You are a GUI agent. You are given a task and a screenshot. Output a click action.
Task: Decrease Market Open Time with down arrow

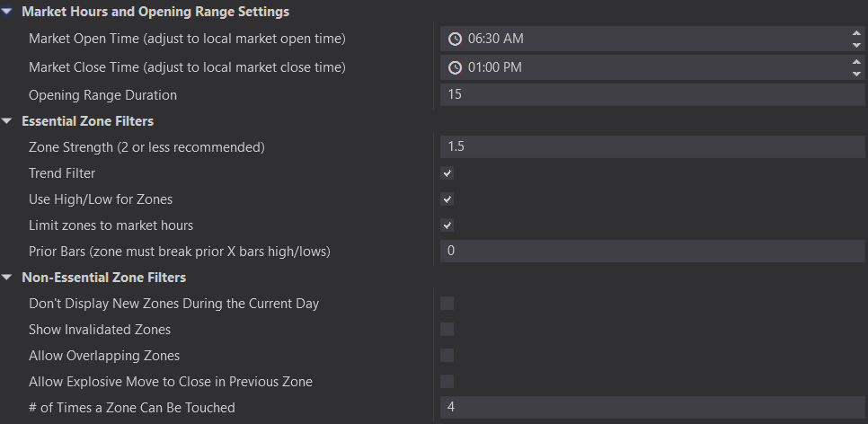(855, 45)
